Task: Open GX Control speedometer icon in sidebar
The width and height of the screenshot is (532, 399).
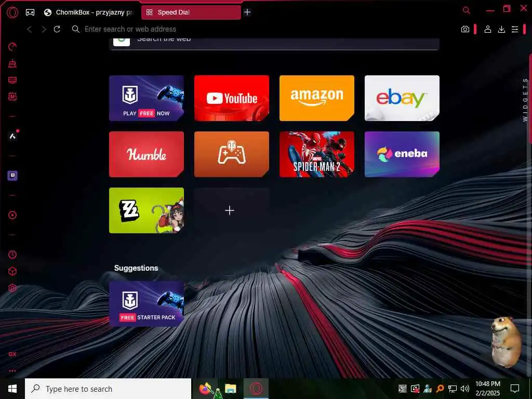Action: [x=12, y=47]
